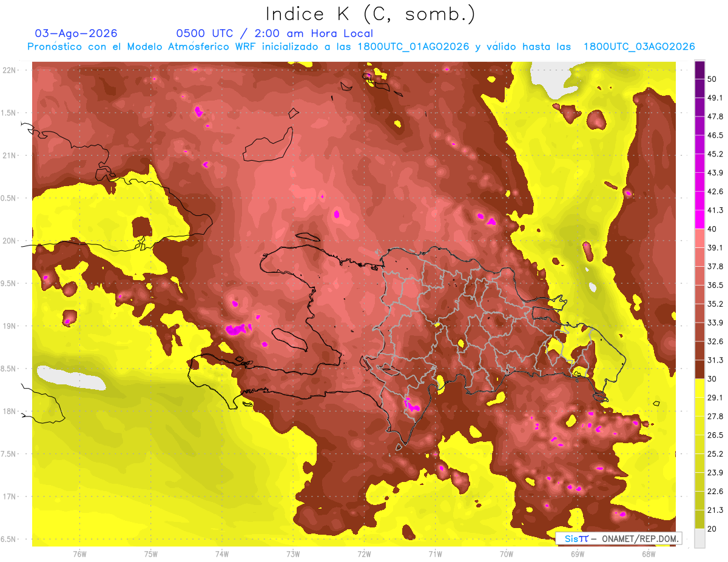The image size is (728, 562).
Task: Click legend value '47.8'
Action: click(715, 117)
